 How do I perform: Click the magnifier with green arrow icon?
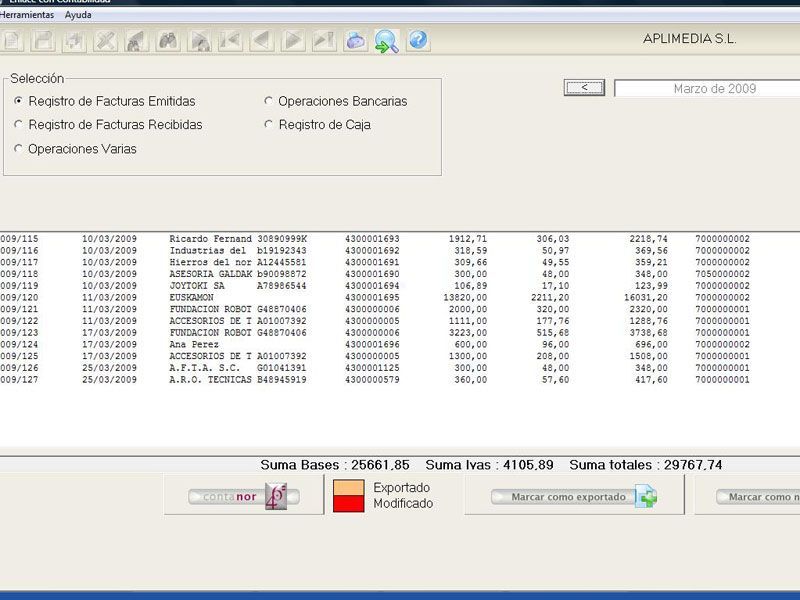[387, 41]
